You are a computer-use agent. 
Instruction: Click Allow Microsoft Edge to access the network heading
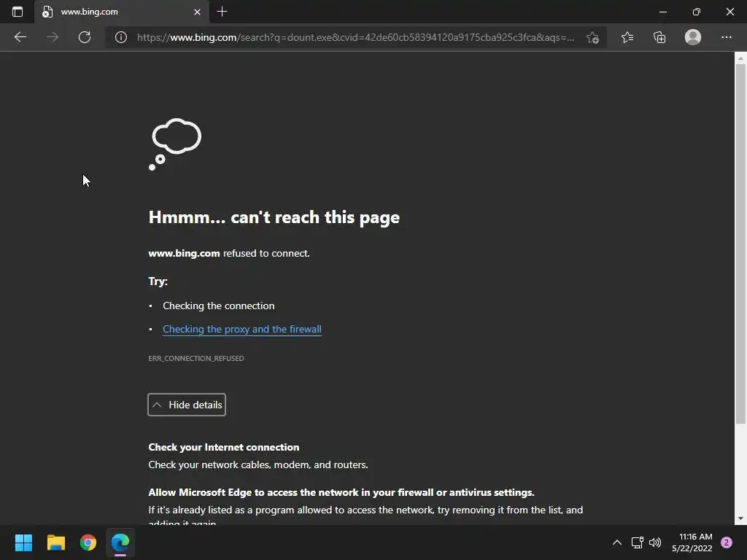(341, 492)
